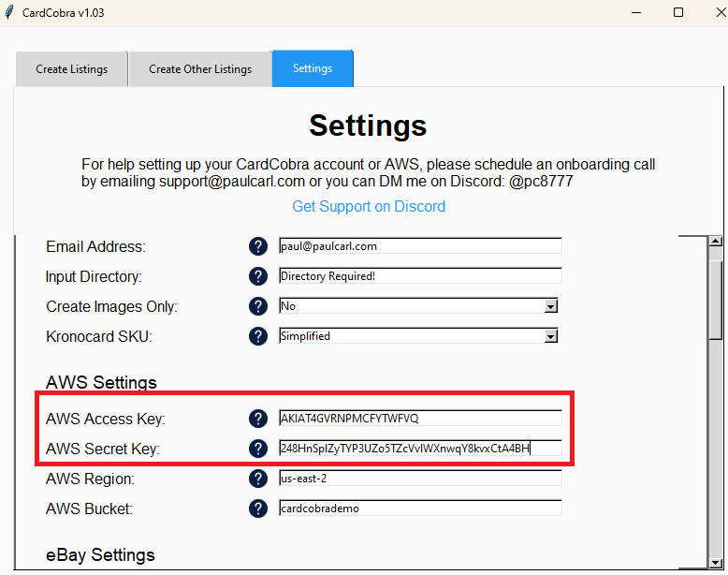Switch to Create Other Listings tab
The height and width of the screenshot is (575, 728).
(x=200, y=69)
